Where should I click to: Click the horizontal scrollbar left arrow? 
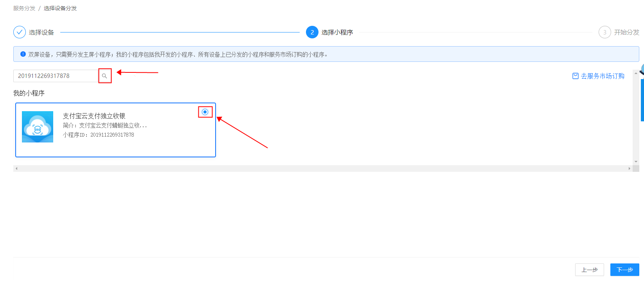tap(16, 168)
